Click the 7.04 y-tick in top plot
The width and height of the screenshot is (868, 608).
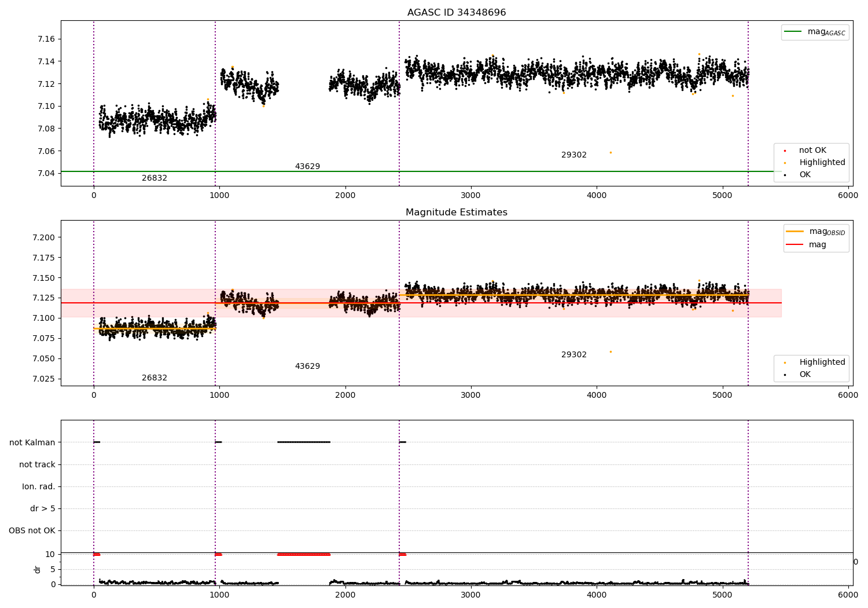click(x=46, y=174)
